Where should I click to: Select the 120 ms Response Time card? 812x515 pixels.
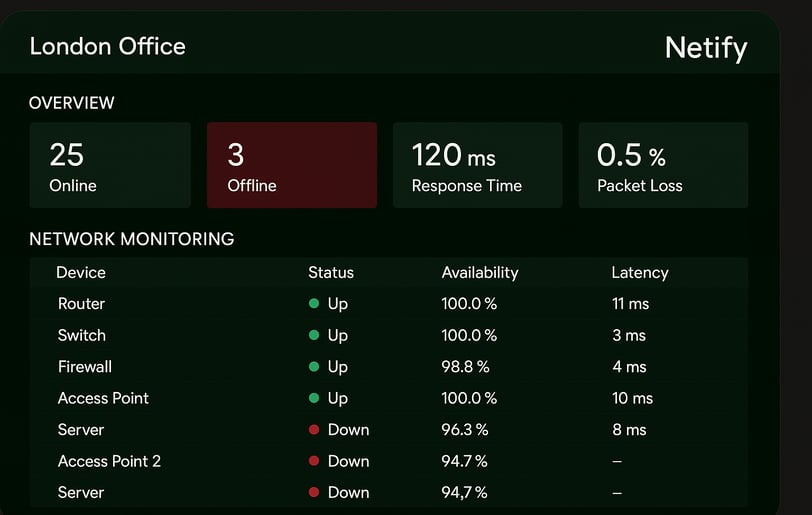pos(477,165)
